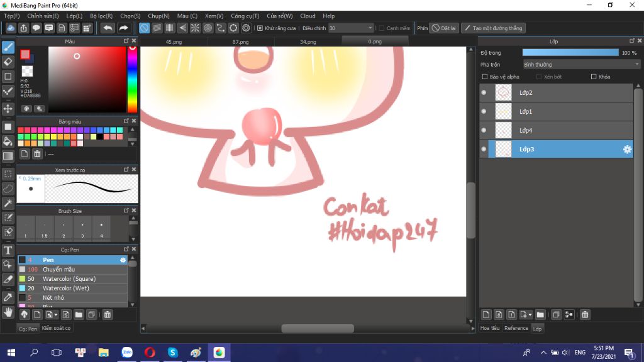Select the Gradient tool
This screenshot has width=644, height=362.
tap(8, 156)
